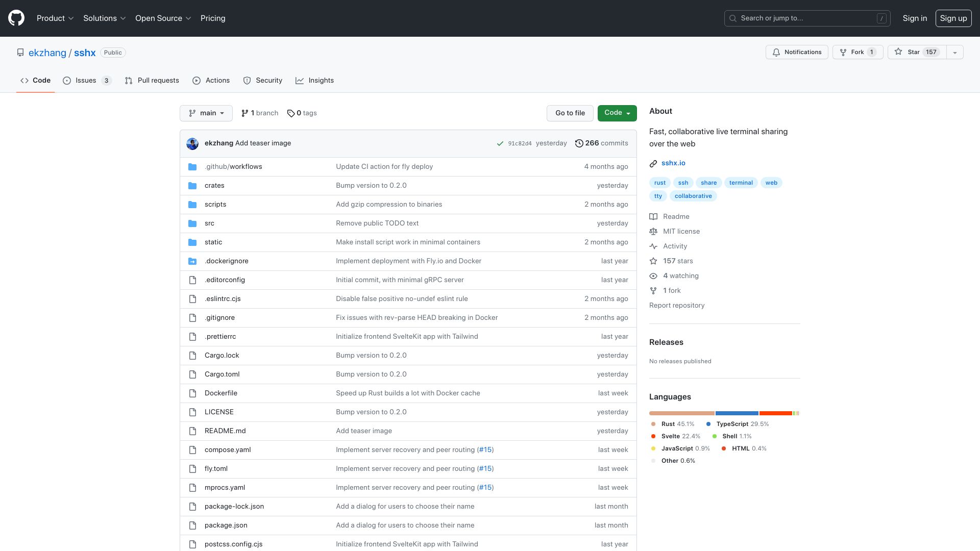The image size is (980, 551).
Task: Click the search magnifier icon
Action: coord(733,18)
